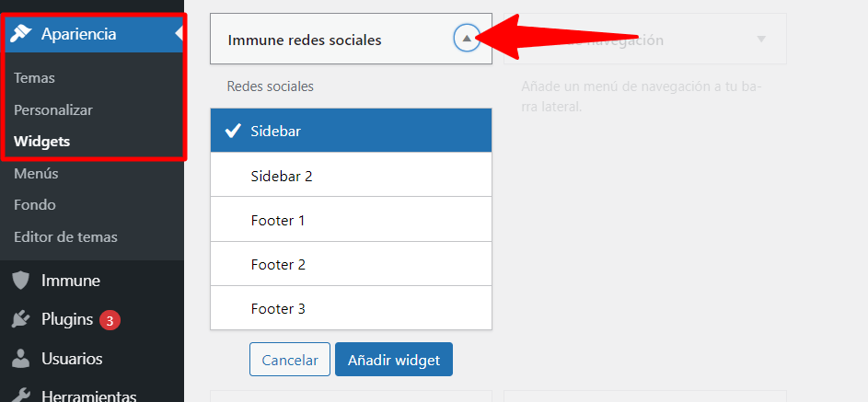Go to Personalizar in Apariencia menu
Image resolution: width=868 pixels, height=402 pixels.
point(53,109)
